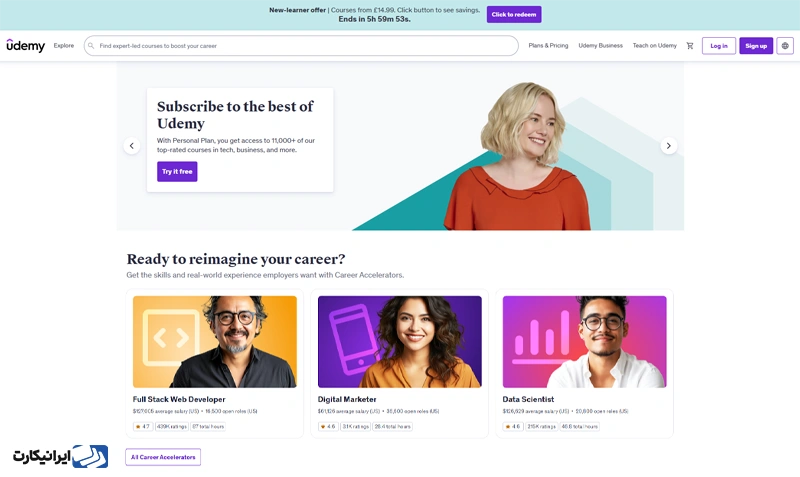Image resolution: width=800 pixels, height=477 pixels.
Task: View All Career Accelerators
Action: tap(163, 457)
